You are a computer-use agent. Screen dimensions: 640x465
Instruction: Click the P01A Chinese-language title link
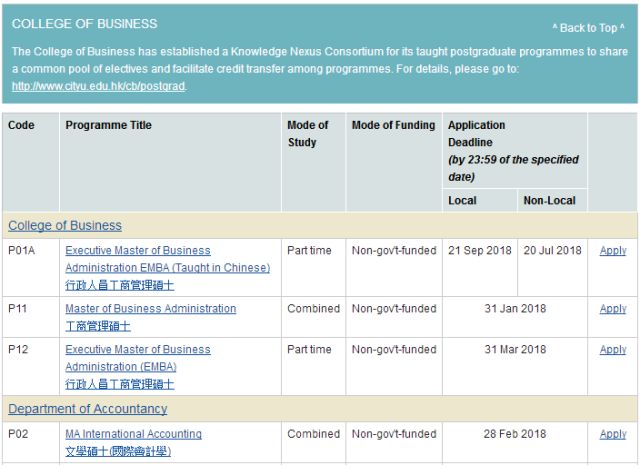coord(120,285)
